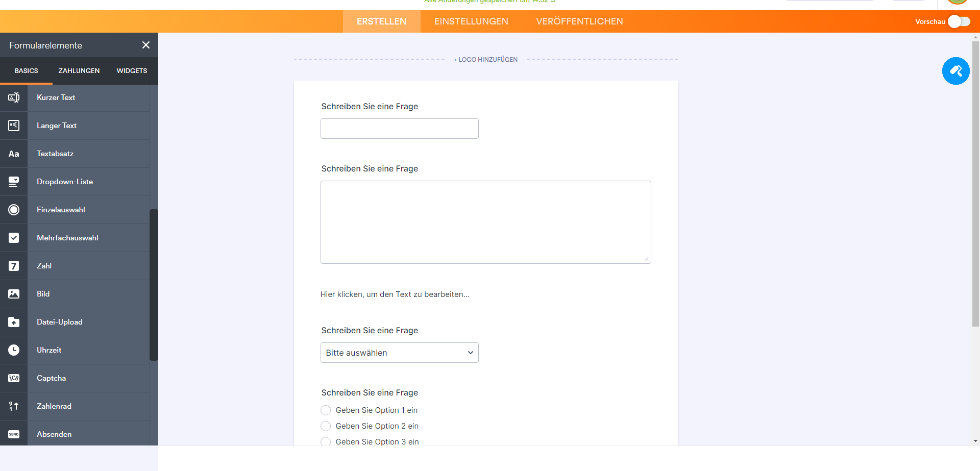Choose the Uhrzeit clock icon

[x=14, y=350]
